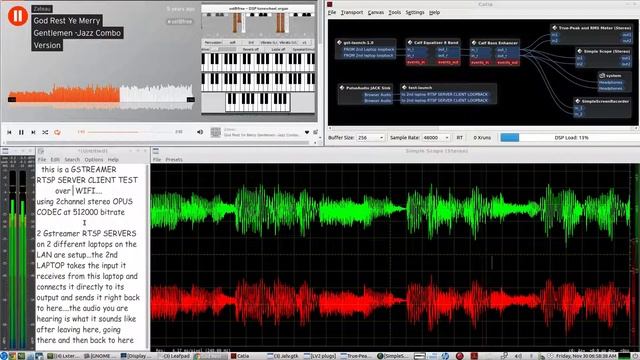640x360 pixels.
Task: Open the True-Pea... taskbar entry
Action: click(356, 356)
